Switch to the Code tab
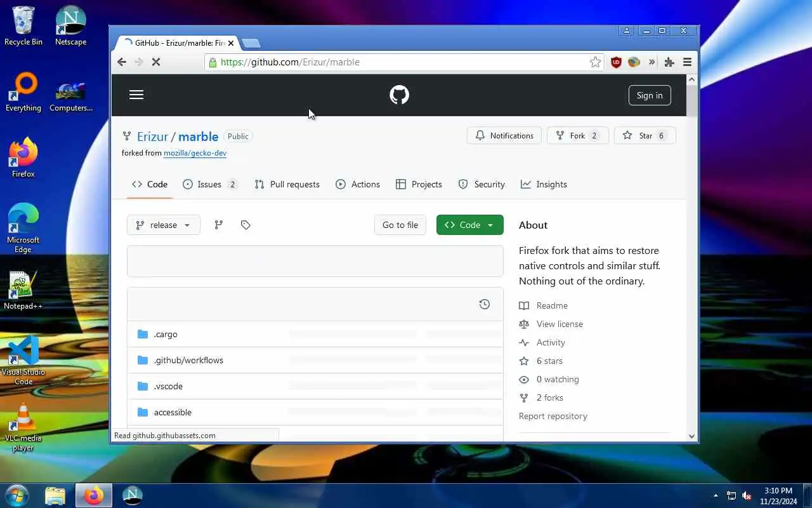812x508 pixels. tap(150, 184)
